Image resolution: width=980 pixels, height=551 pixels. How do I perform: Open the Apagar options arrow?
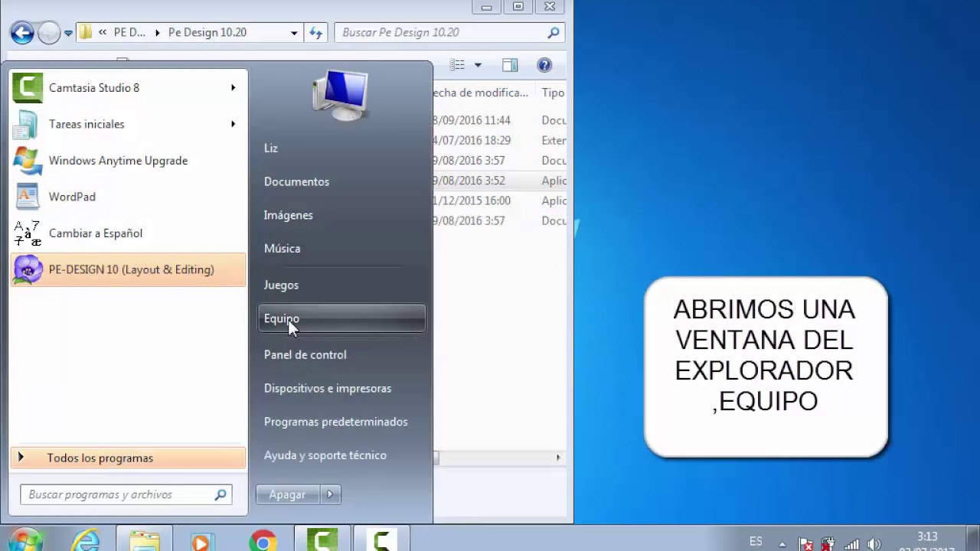coord(330,494)
